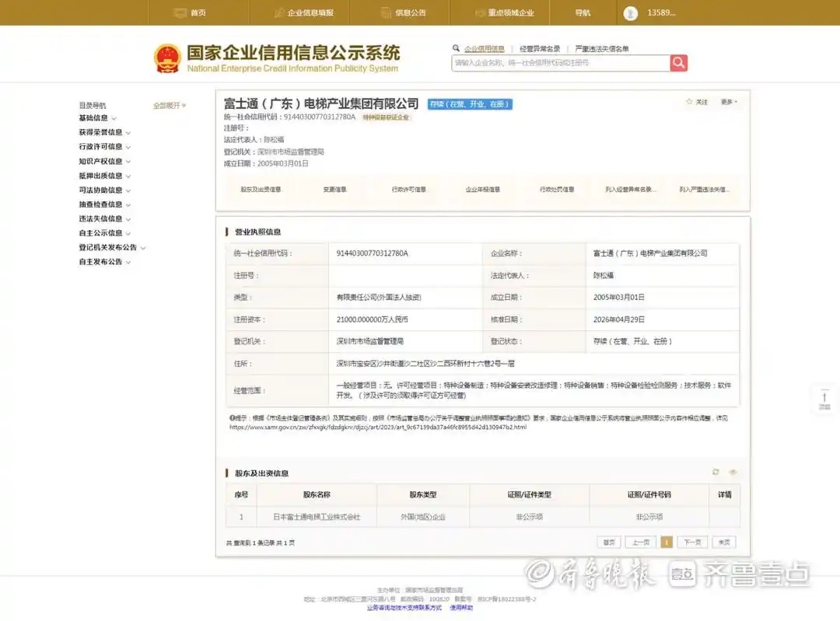Screen dimensions: 840x621
Task: Expand 基础信息 in sidebar
Action: click(x=97, y=118)
